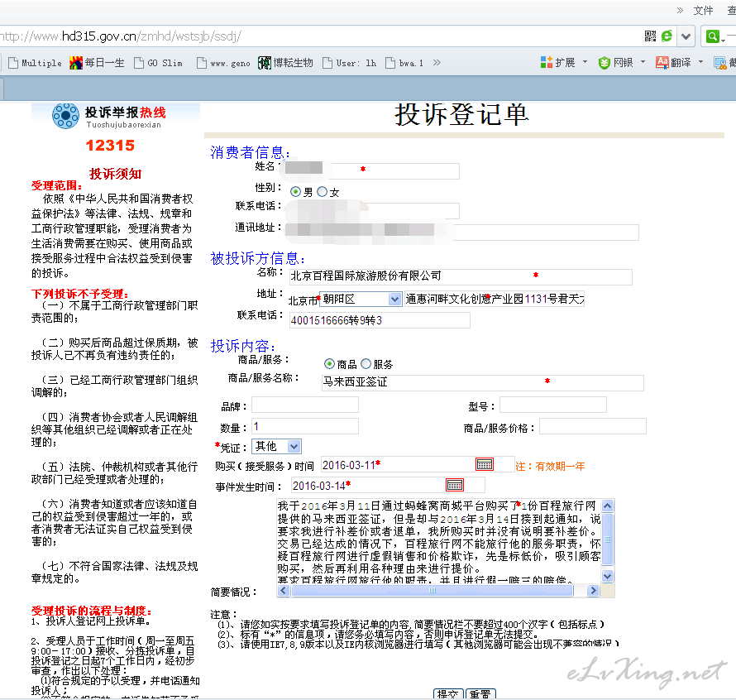Click the 商品/服务名称 field with 马来西亚签证

pos(482,383)
